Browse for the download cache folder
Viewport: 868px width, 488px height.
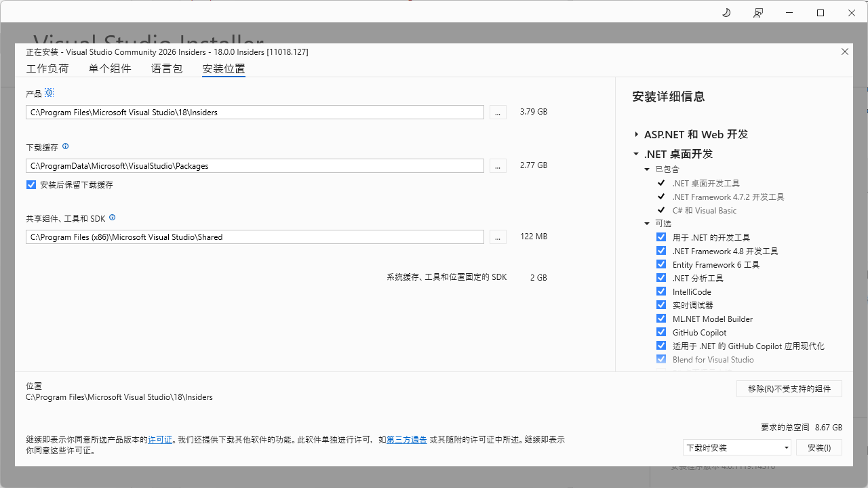(x=497, y=166)
